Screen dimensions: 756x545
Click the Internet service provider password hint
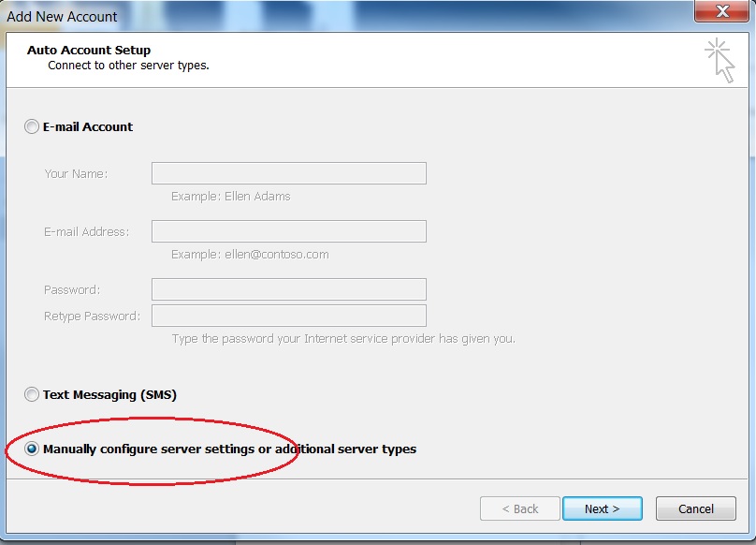[x=343, y=339]
